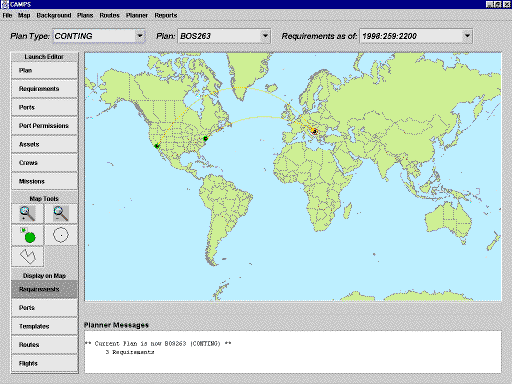Viewport: 512px width, 384px height.
Task: Toggle Ports display on map
Action: [44, 308]
